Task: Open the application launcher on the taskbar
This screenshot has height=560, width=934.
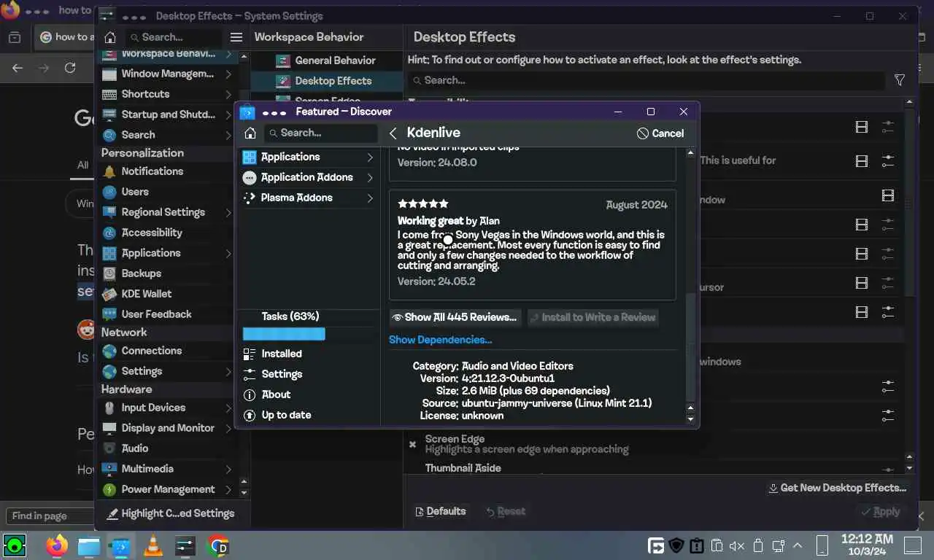Action: (15, 545)
